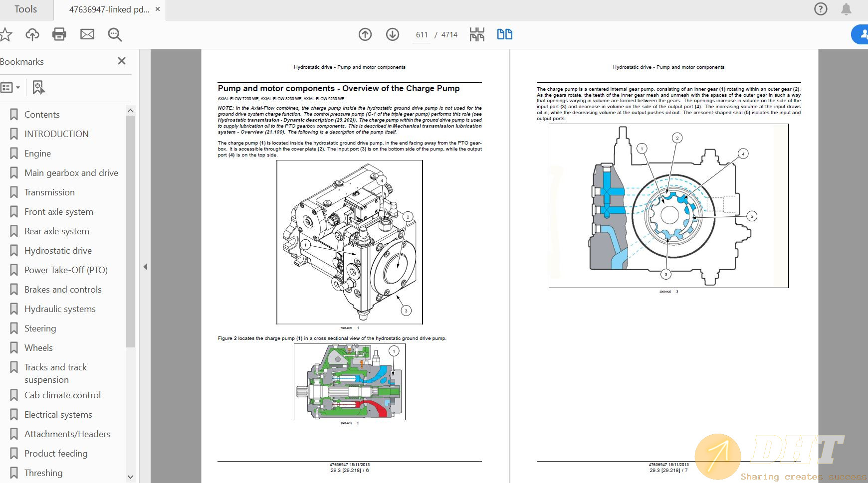Screen dimensions: 868x483
Task: Open the Brakes and controls bookmark
Action: pos(63,290)
